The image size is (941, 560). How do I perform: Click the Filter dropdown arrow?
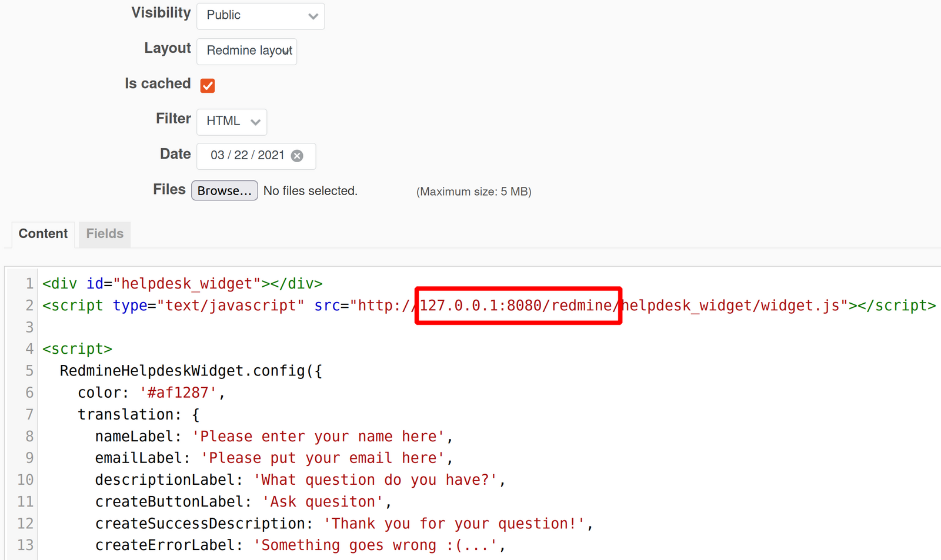point(255,122)
